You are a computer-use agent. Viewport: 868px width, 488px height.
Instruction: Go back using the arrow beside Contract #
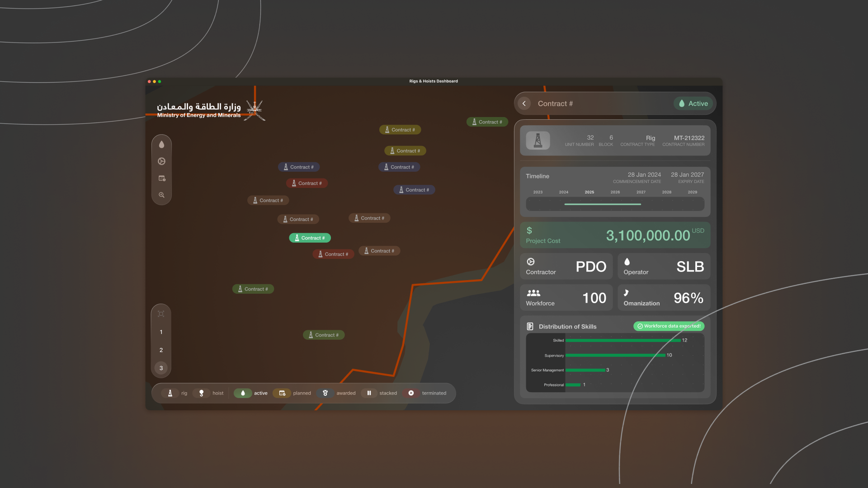(x=524, y=103)
